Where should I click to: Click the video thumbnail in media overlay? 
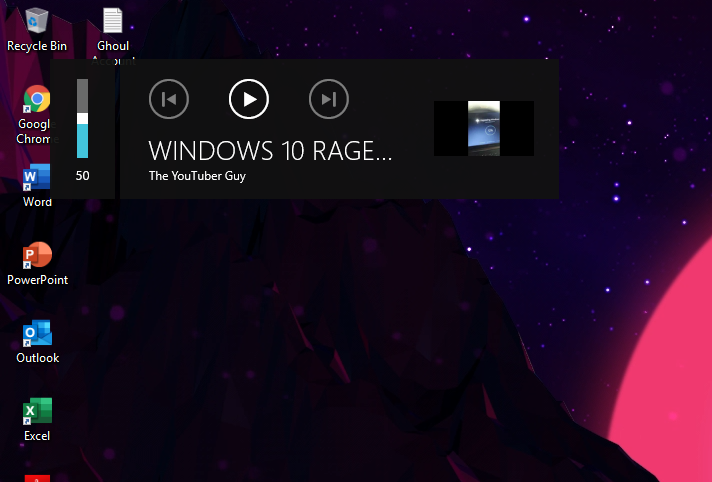(x=484, y=129)
